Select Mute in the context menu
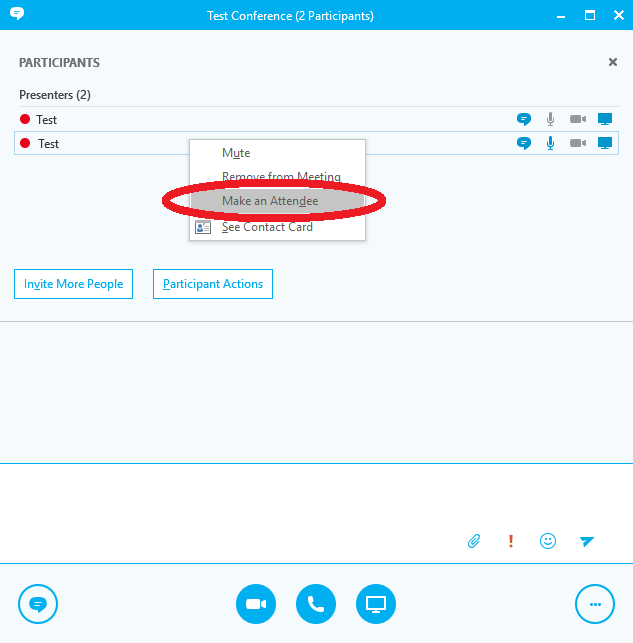The width and height of the screenshot is (633, 643). (x=236, y=153)
